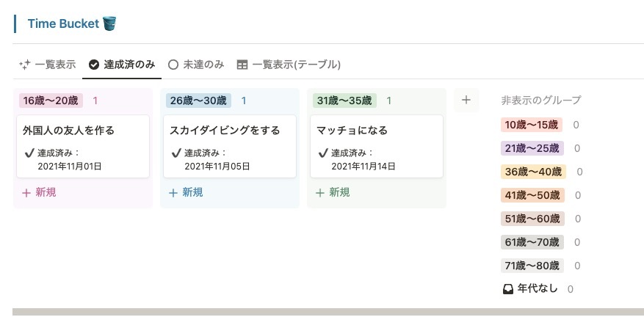Click the sparkle icon beside 一覧表示
This screenshot has height=328, width=644.
(x=24, y=65)
